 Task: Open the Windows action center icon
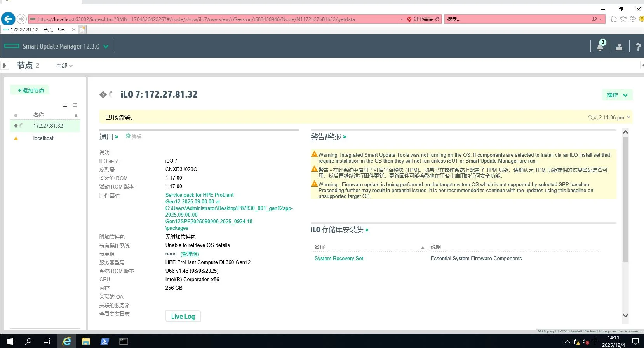635,342
